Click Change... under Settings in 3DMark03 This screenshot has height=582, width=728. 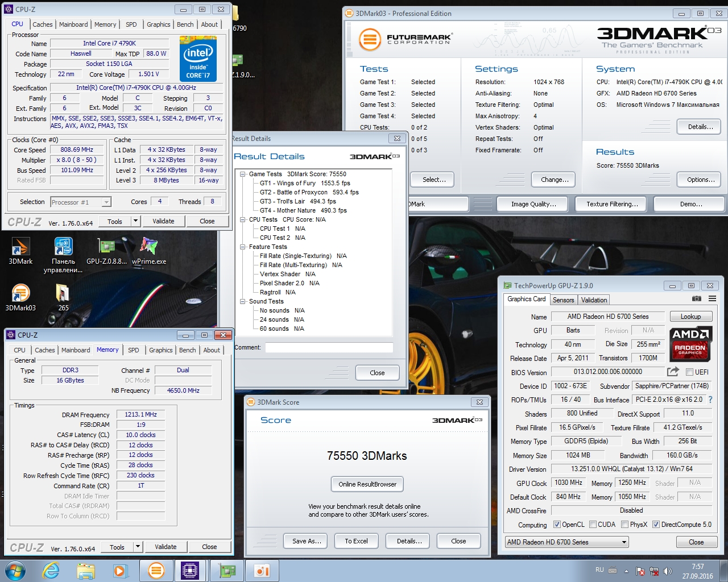click(x=555, y=180)
